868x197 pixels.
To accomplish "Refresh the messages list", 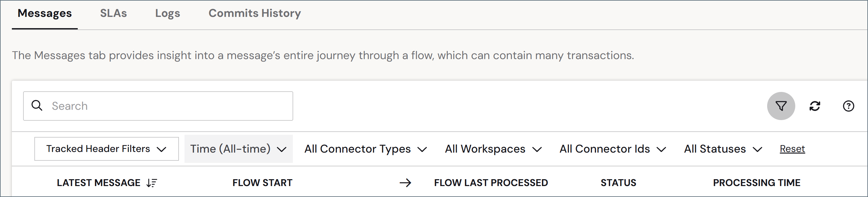I will coord(814,106).
